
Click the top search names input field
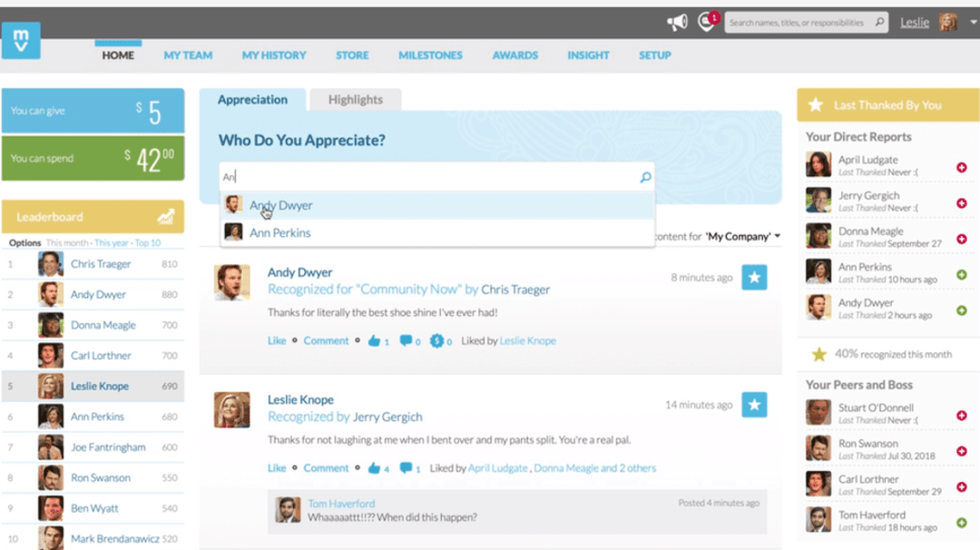pyautogui.click(x=799, y=23)
